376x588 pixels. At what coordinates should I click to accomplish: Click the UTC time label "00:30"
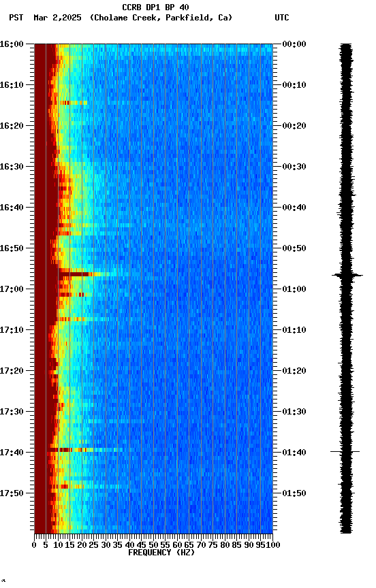[294, 167]
